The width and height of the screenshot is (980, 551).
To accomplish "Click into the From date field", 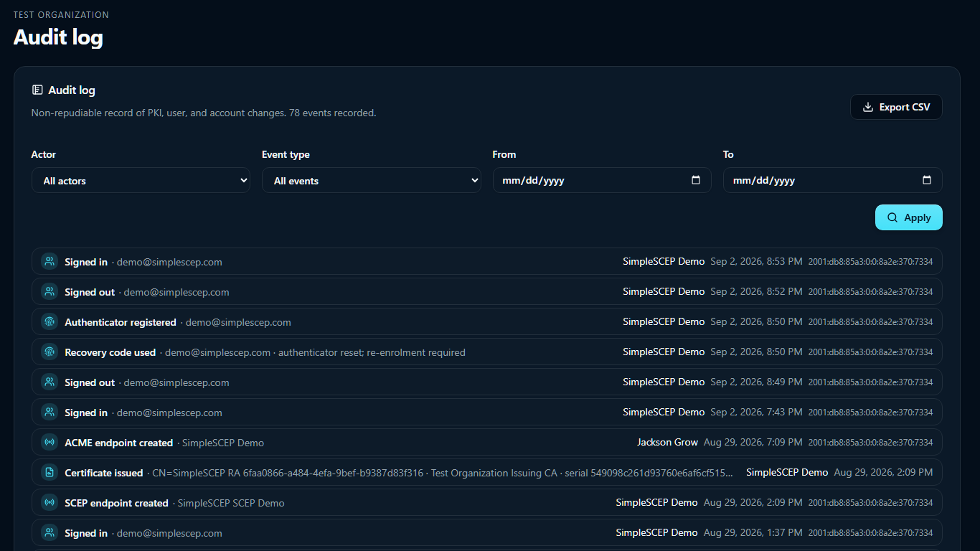I will tap(602, 181).
